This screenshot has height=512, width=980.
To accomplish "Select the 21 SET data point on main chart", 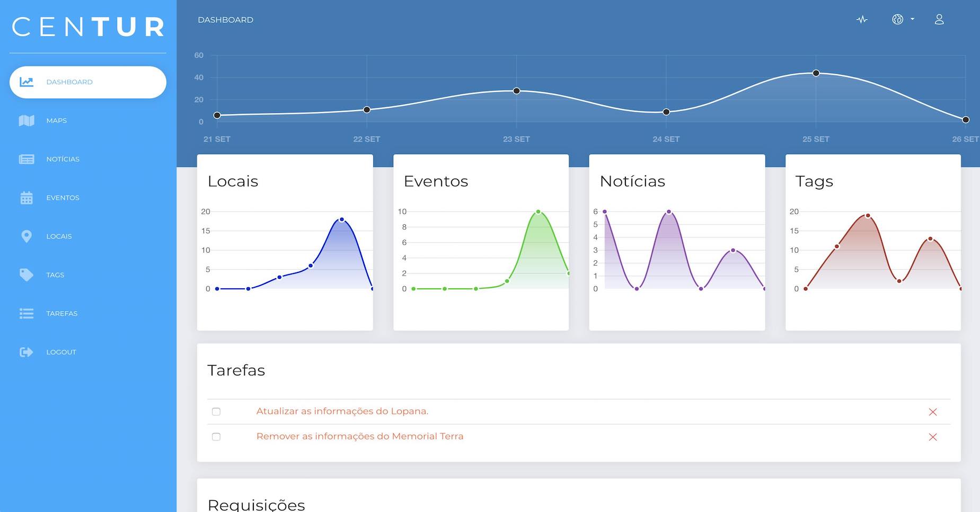I will (x=217, y=115).
